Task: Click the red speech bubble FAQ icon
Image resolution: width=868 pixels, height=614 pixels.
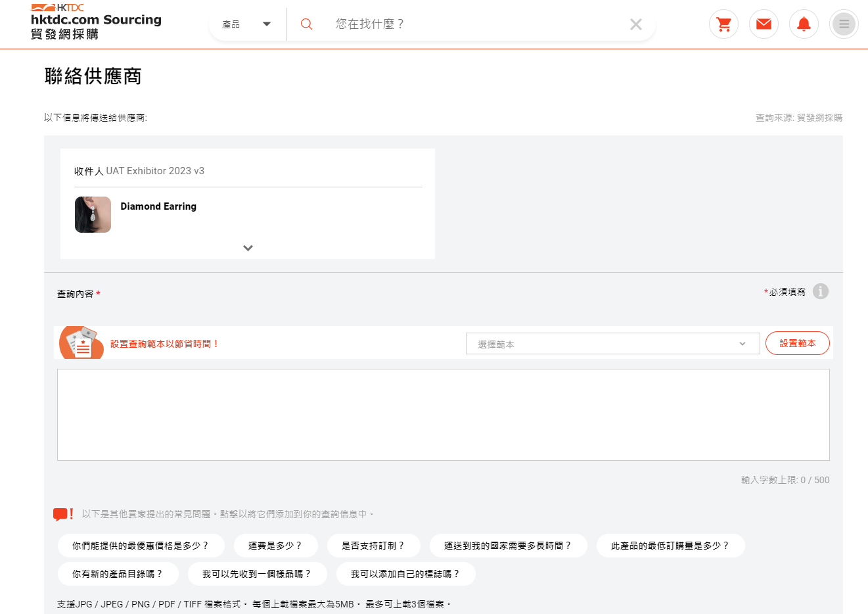Action: [x=63, y=514]
